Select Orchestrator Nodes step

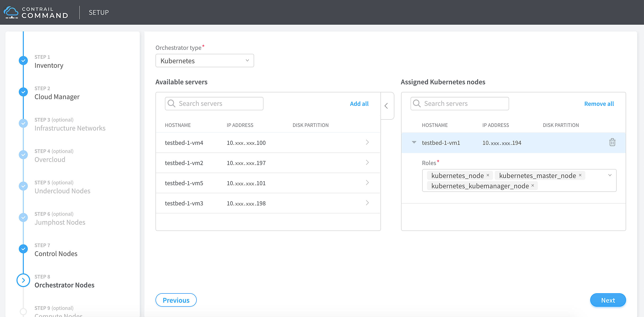tap(65, 285)
